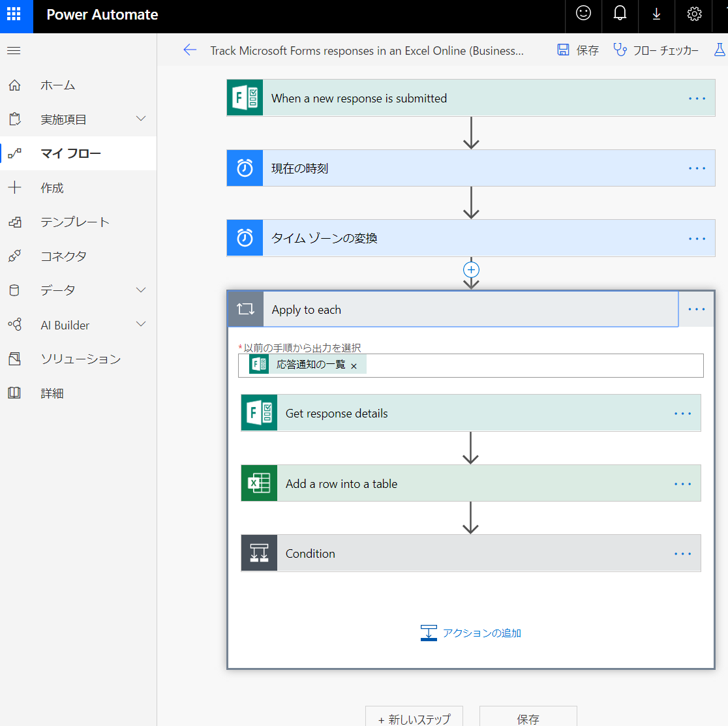Click the bottom 保存 button
The image size is (728, 726).
click(528, 717)
